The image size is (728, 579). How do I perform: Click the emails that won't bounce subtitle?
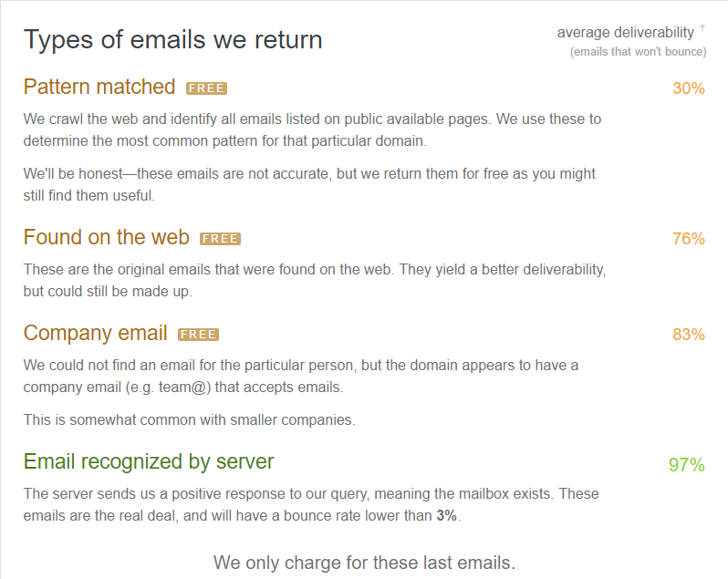click(x=639, y=51)
